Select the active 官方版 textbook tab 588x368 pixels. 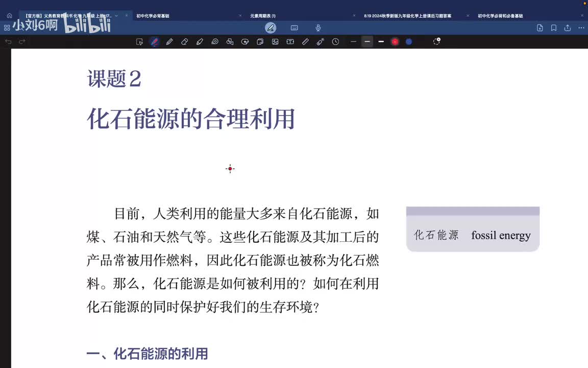pyautogui.click(x=68, y=16)
